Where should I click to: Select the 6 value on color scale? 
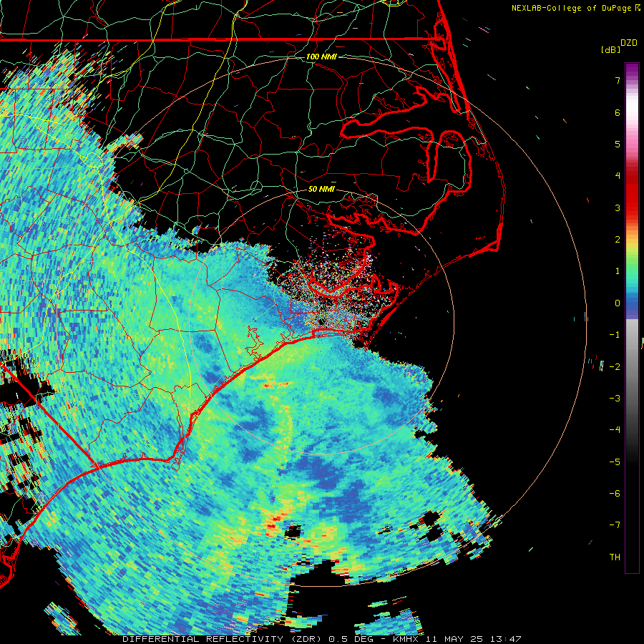coord(618,112)
